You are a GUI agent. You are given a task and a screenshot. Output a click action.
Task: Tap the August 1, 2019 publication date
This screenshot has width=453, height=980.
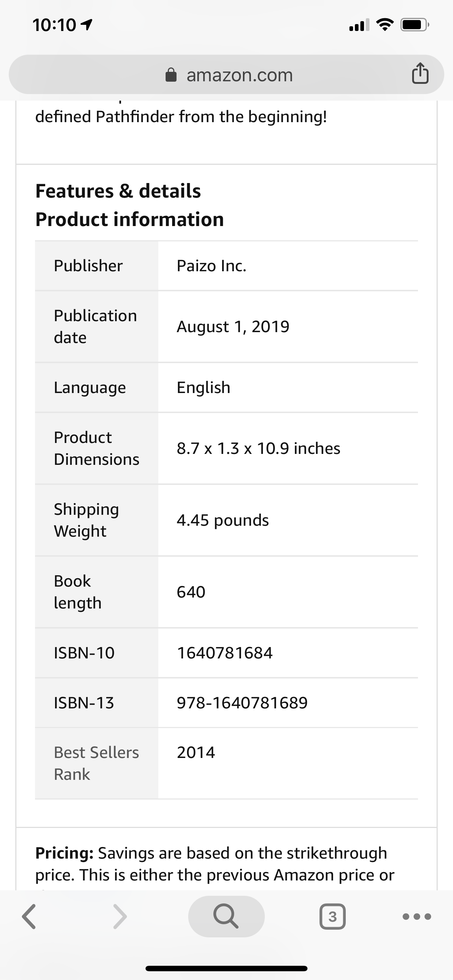(233, 326)
